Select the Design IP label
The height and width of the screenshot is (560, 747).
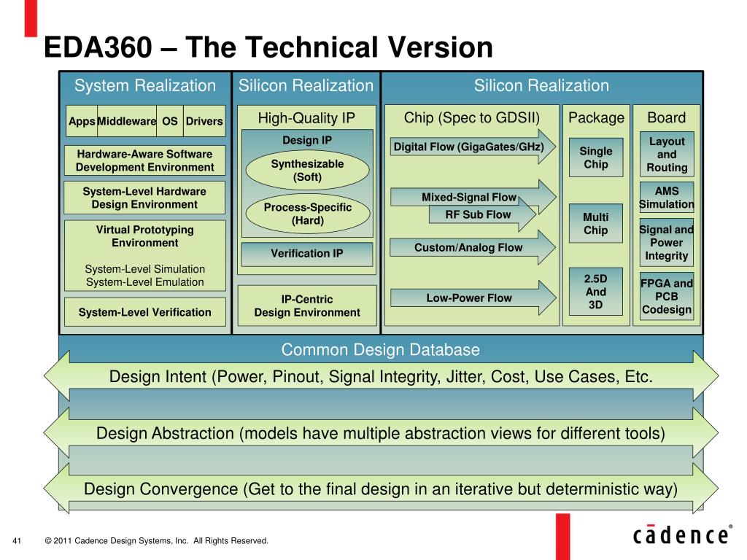(x=307, y=140)
